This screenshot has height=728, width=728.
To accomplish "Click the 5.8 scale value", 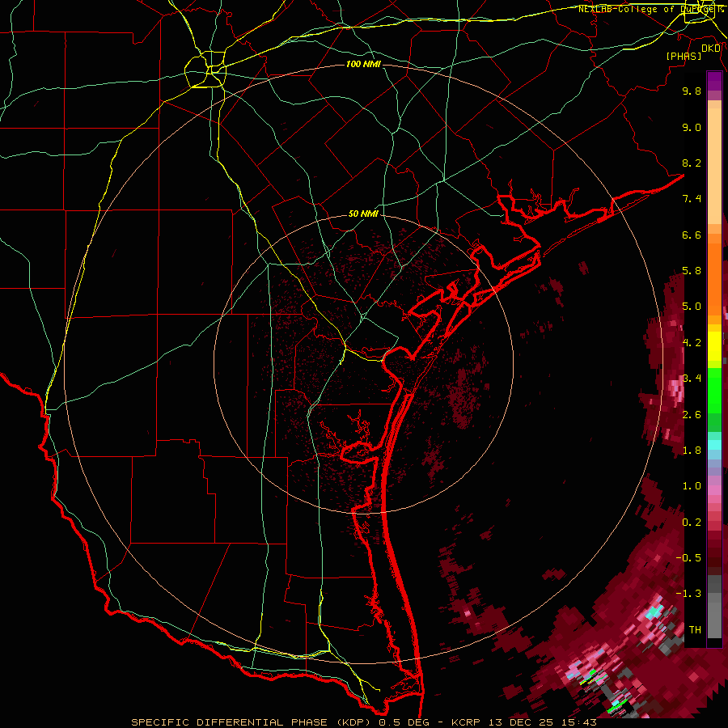I will click(692, 271).
